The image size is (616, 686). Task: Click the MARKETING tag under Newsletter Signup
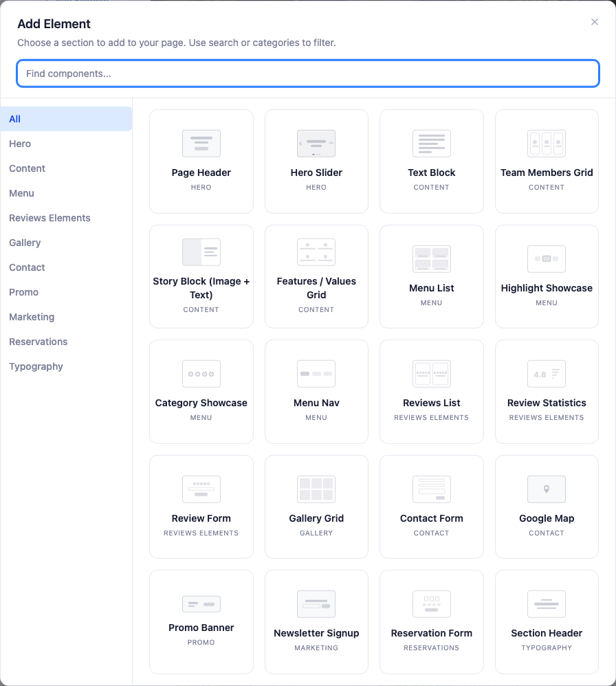click(x=316, y=648)
